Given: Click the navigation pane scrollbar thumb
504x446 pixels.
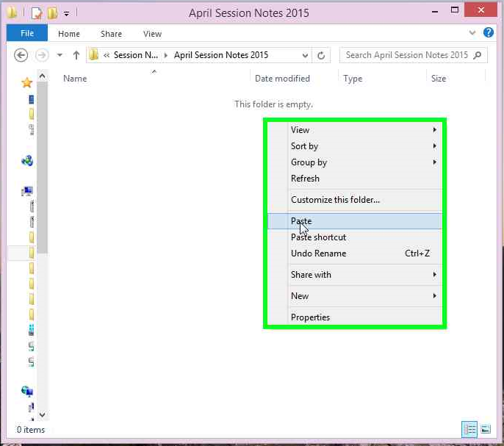Looking at the screenshot, I should (x=42, y=168).
